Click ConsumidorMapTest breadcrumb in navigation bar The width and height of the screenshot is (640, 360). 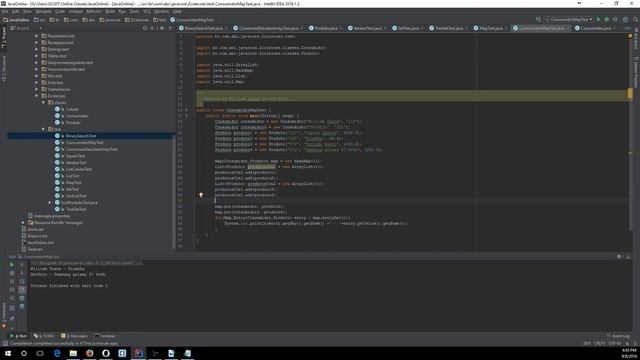[x=192, y=20]
